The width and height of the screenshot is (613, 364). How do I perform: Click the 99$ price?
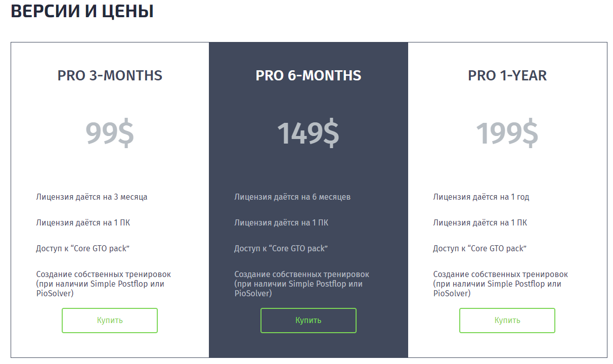pos(110,133)
